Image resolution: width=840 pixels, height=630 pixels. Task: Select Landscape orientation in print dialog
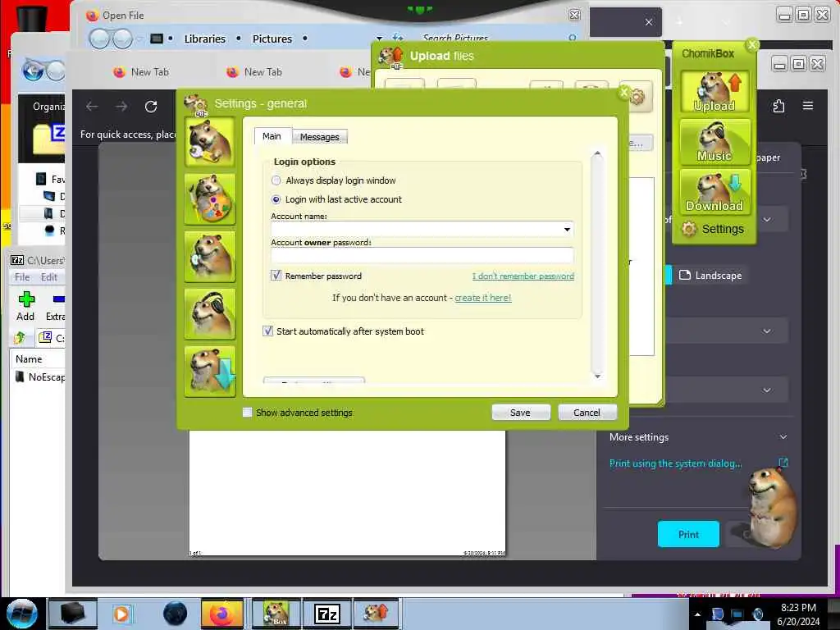tap(710, 276)
